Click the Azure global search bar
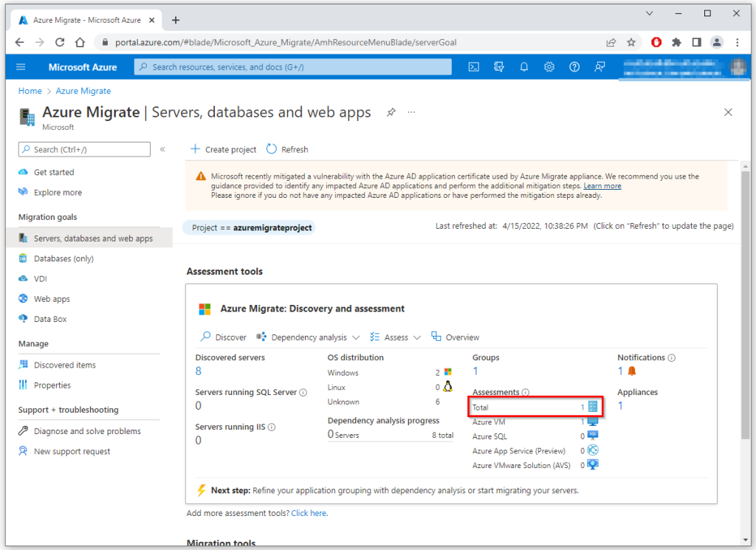The image size is (756, 550). tap(292, 67)
